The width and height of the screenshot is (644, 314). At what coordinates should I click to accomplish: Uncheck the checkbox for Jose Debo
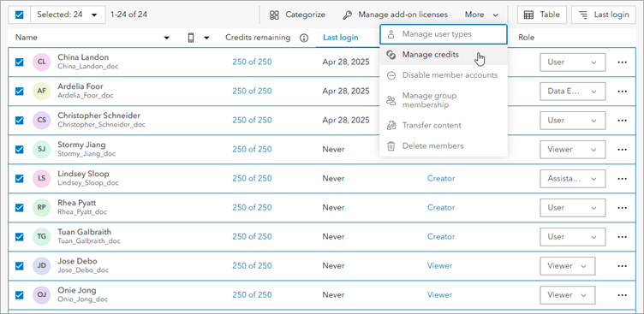20,266
